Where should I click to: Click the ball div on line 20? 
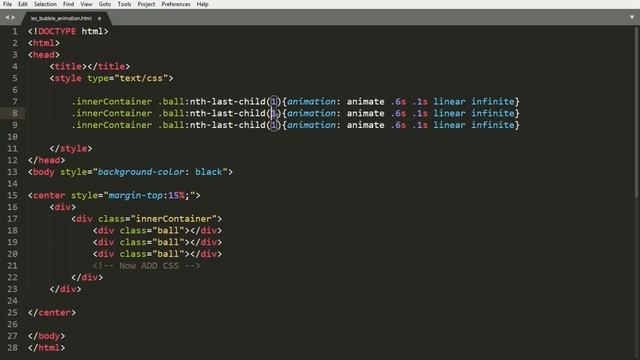(157, 254)
